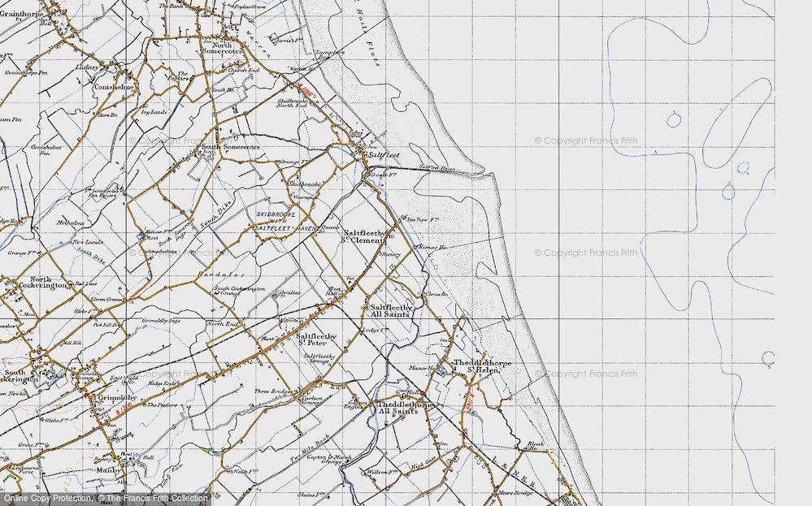This screenshot has width=812, height=506.
Task: Click the Pick Hill Br. label
Action: (106, 326)
